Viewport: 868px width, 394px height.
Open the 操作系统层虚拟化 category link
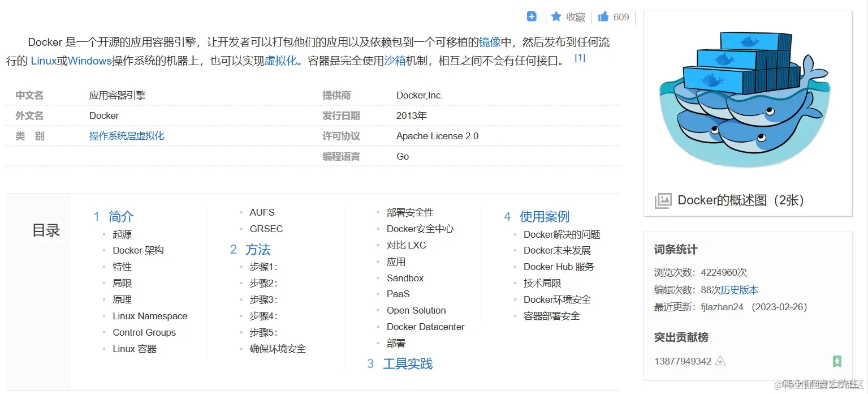click(126, 136)
